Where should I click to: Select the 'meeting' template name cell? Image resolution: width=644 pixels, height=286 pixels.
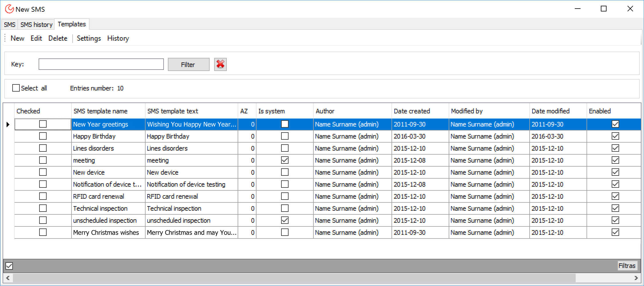tap(108, 160)
